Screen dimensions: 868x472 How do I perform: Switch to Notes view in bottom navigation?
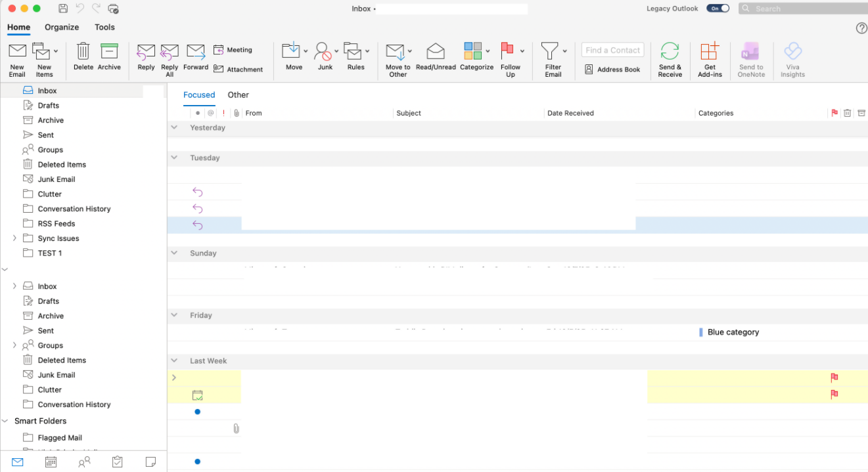coord(150,462)
